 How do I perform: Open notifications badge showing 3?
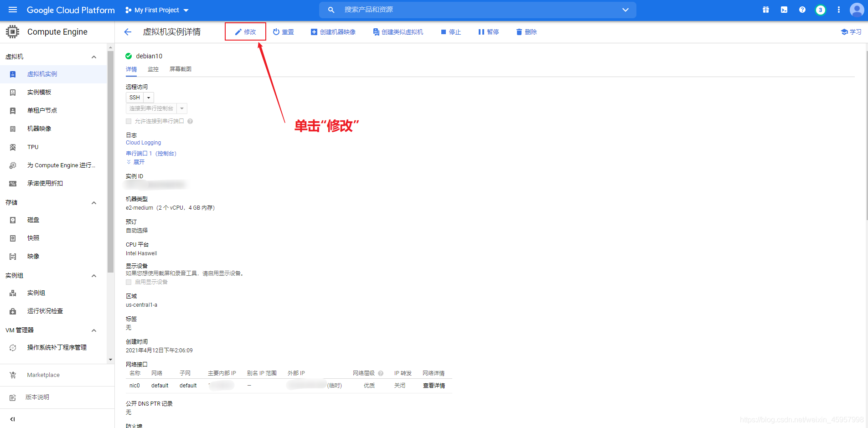[x=821, y=10]
